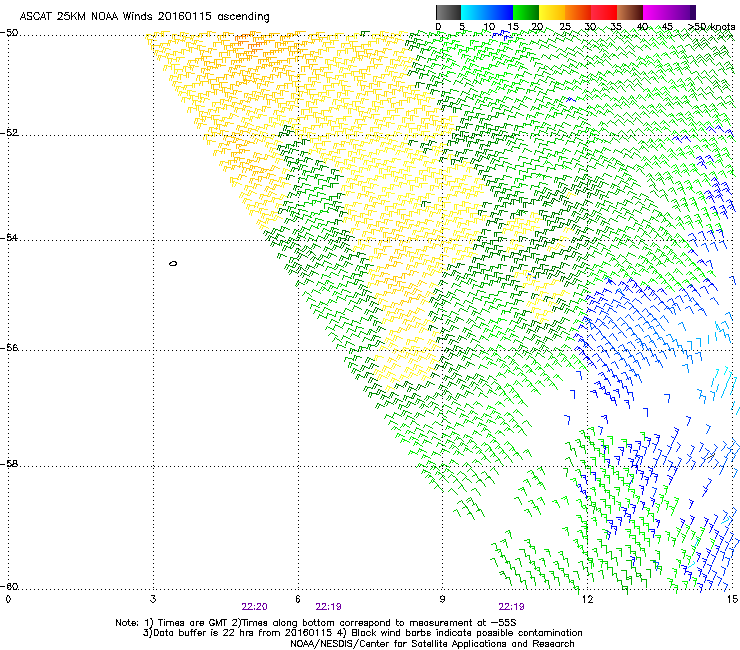Select the yellow 20-25 knots scale segment
Viewport: 740px width, 650px height.
[x=552, y=12]
